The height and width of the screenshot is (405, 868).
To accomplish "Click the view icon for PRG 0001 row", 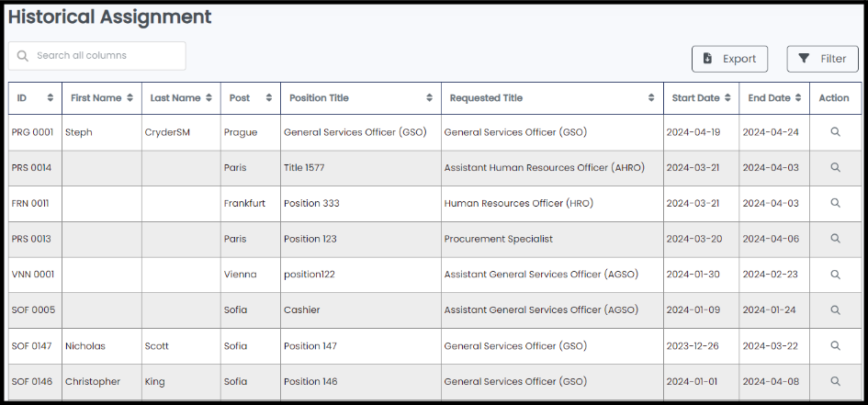I will tap(835, 132).
